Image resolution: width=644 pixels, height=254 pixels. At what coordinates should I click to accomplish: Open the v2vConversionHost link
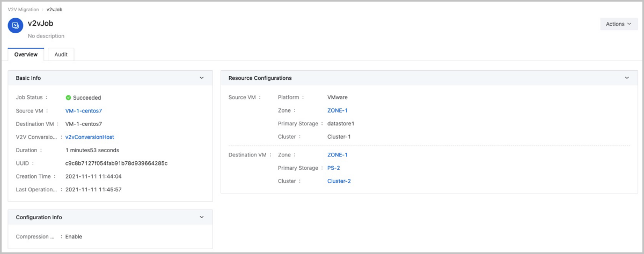point(90,137)
